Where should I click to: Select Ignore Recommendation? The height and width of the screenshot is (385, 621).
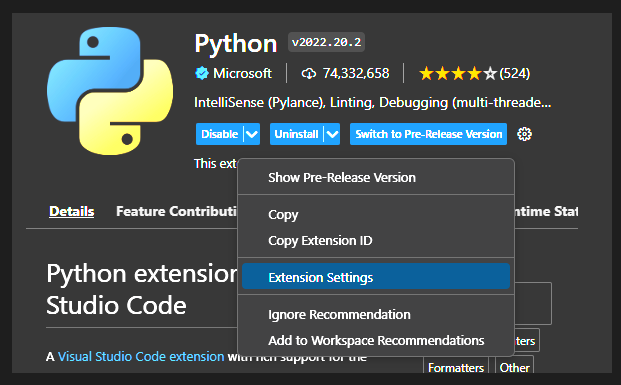click(x=376, y=314)
